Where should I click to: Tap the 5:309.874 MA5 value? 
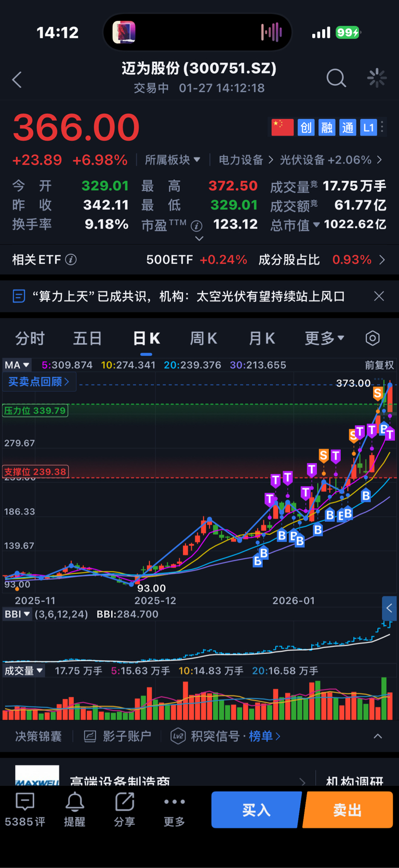[67, 365]
